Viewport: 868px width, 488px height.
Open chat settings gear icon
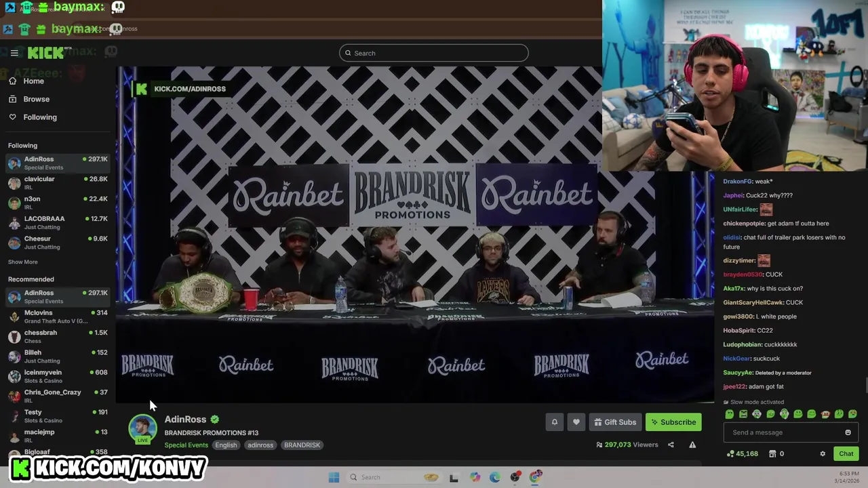pos(823,454)
